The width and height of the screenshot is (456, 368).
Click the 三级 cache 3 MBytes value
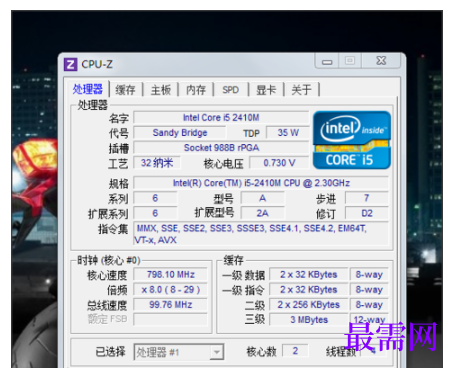coord(309,320)
